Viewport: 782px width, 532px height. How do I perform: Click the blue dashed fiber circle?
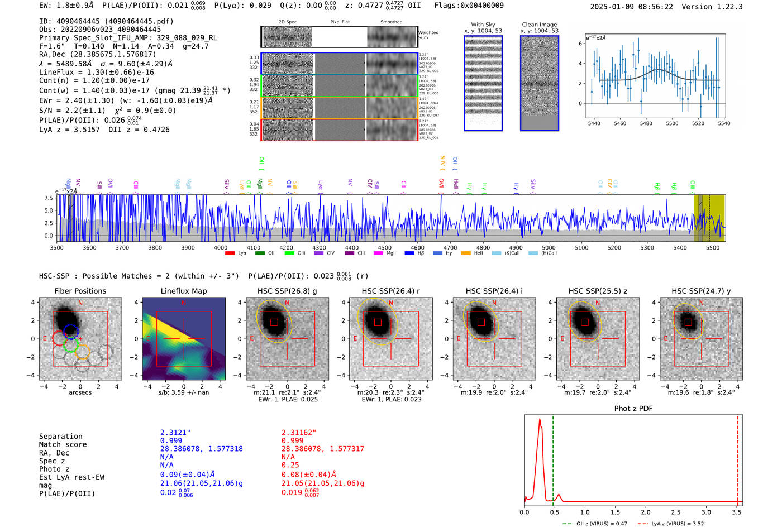(x=70, y=332)
